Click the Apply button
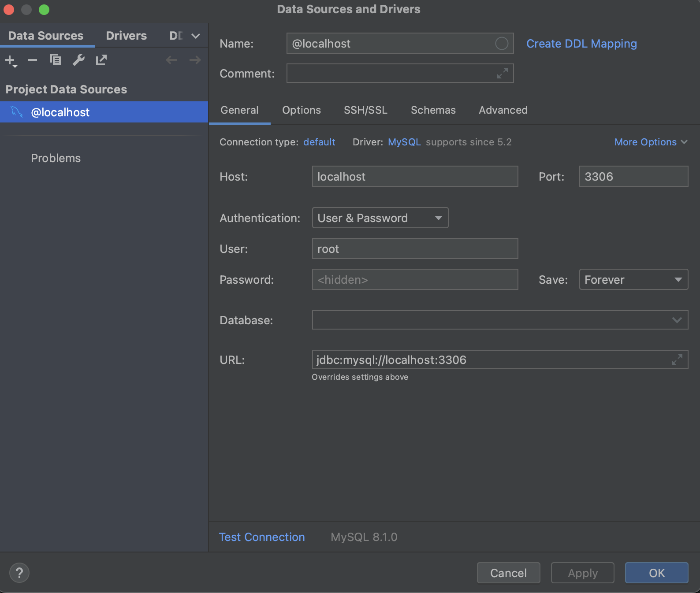The image size is (700, 593). pyautogui.click(x=582, y=573)
